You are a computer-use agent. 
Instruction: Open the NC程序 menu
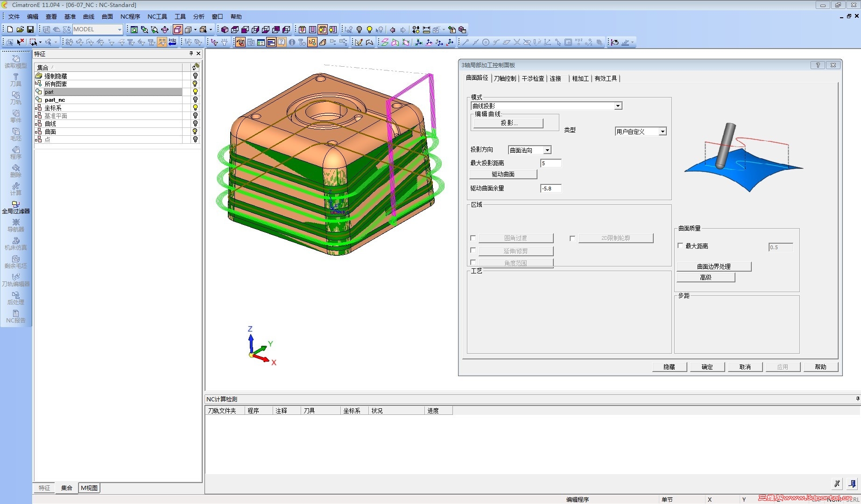click(x=130, y=17)
